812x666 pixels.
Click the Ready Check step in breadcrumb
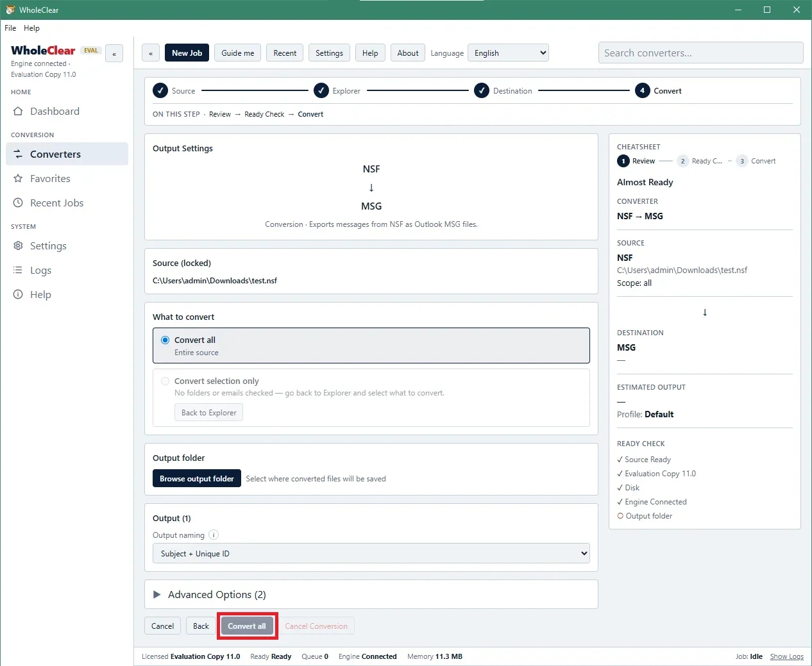click(264, 114)
